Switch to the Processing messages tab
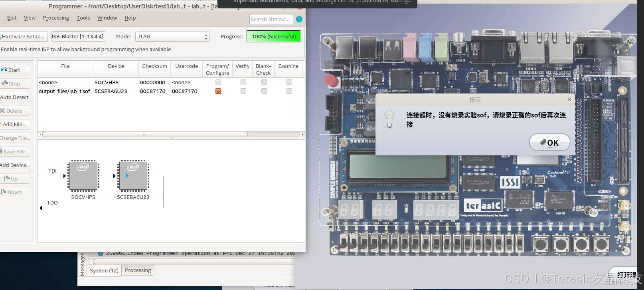 [x=138, y=270]
